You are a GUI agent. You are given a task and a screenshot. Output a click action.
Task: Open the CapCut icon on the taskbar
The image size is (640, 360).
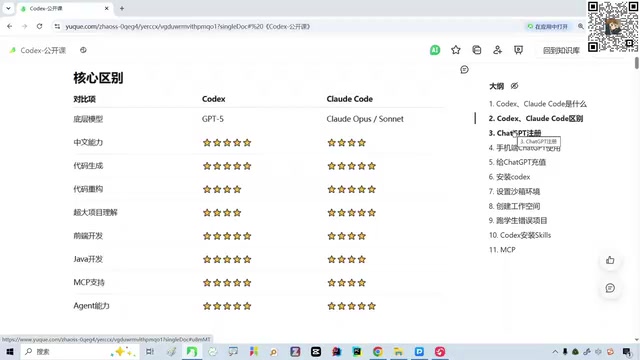(316, 351)
